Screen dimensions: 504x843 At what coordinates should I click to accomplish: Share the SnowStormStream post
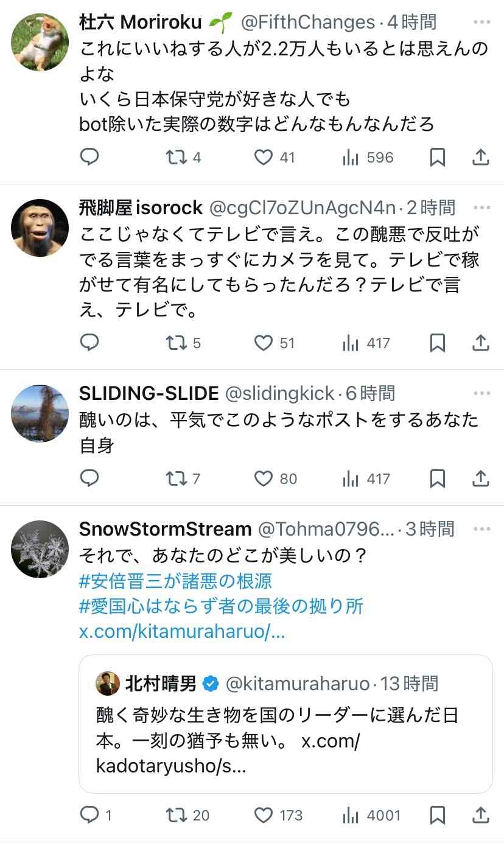[x=481, y=815]
